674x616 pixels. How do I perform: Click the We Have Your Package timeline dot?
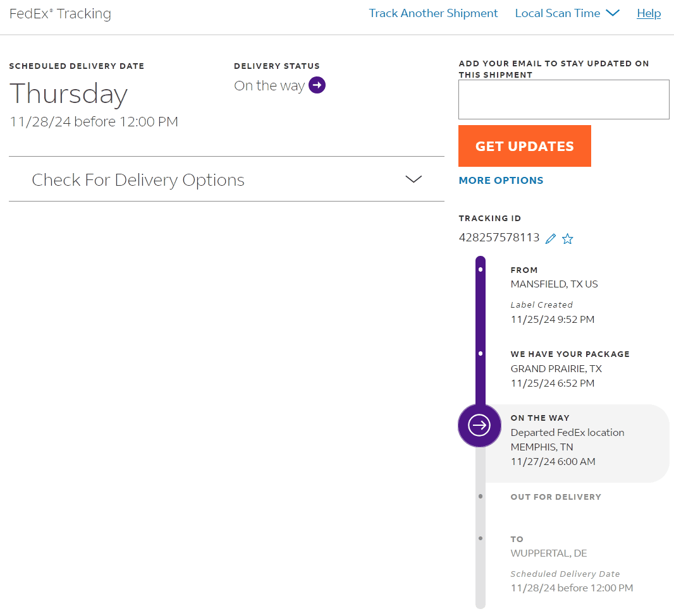pyautogui.click(x=481, y=354)
